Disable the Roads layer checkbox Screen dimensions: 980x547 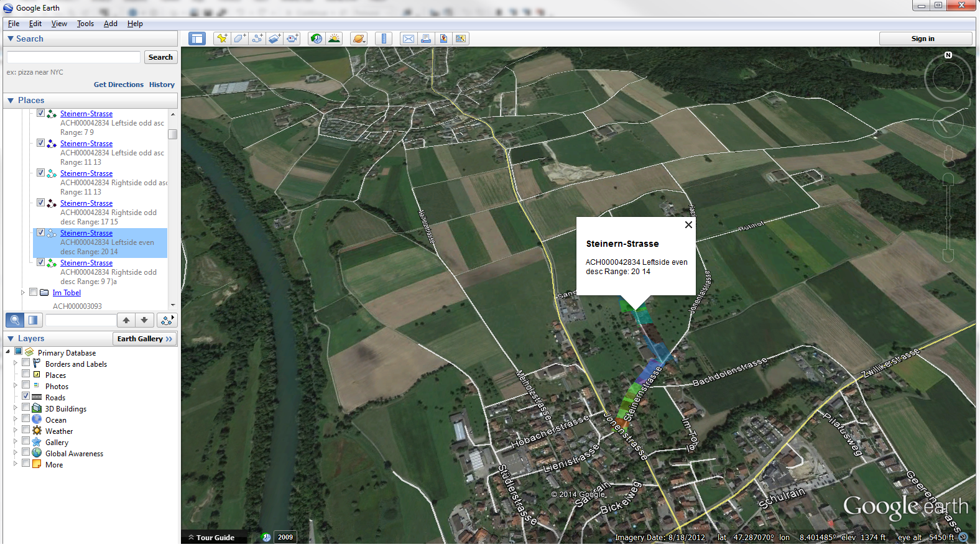pos(25,396)
